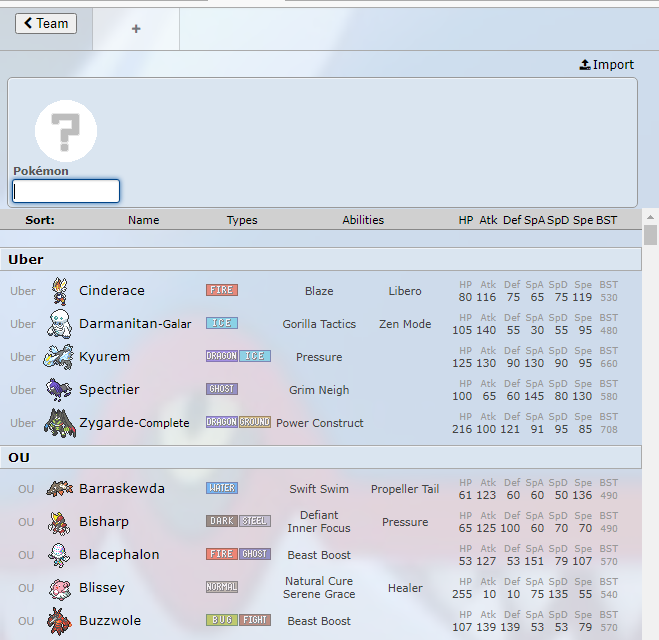Screen dimensions: 659x640
Task: Click Barraskewda's Water type badge
Action: [x=222, y=488]
